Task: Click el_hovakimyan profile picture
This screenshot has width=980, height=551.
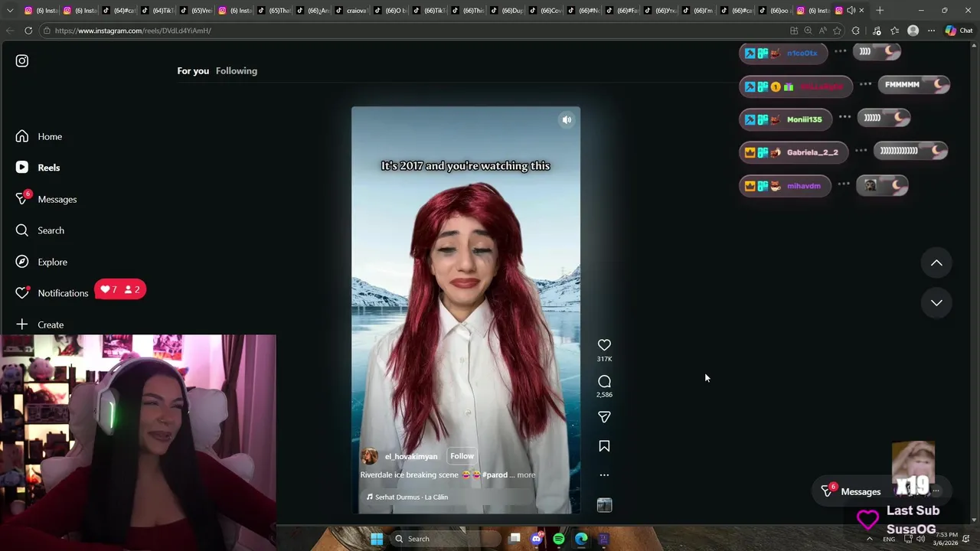Action: (370, 456)
